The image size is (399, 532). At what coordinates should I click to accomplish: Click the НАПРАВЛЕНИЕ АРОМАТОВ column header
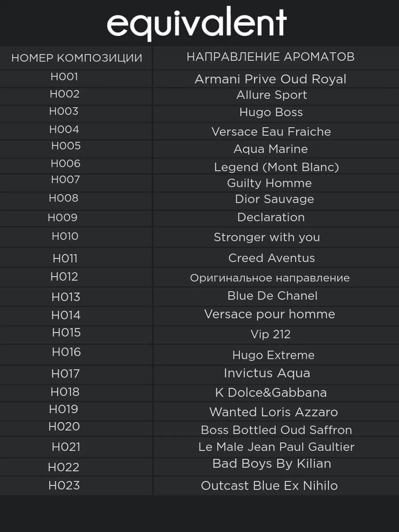(x=270, y=57)
